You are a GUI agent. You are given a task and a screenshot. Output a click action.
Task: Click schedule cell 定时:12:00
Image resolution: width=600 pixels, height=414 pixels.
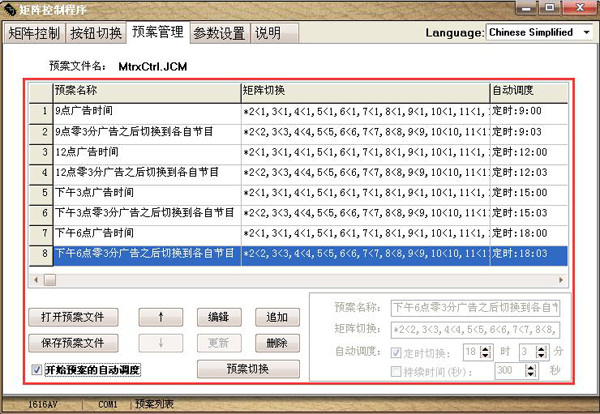click(529, 153)
